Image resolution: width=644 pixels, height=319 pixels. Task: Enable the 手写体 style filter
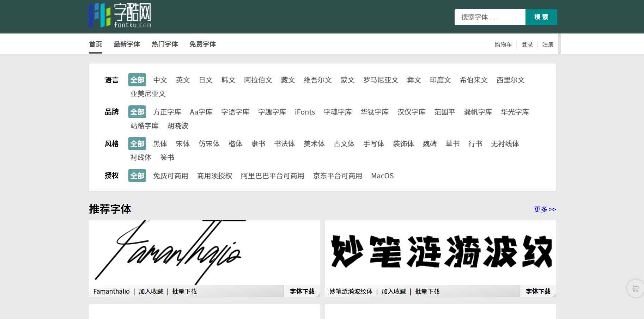(373, 143)
